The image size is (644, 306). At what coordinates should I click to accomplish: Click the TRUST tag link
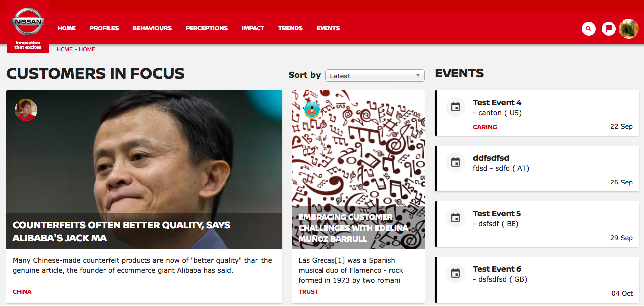click(308, 292)
